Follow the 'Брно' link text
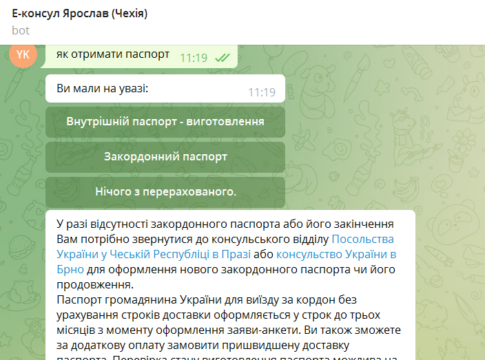This screenshot has width=485, height=360. coord(70,269)
